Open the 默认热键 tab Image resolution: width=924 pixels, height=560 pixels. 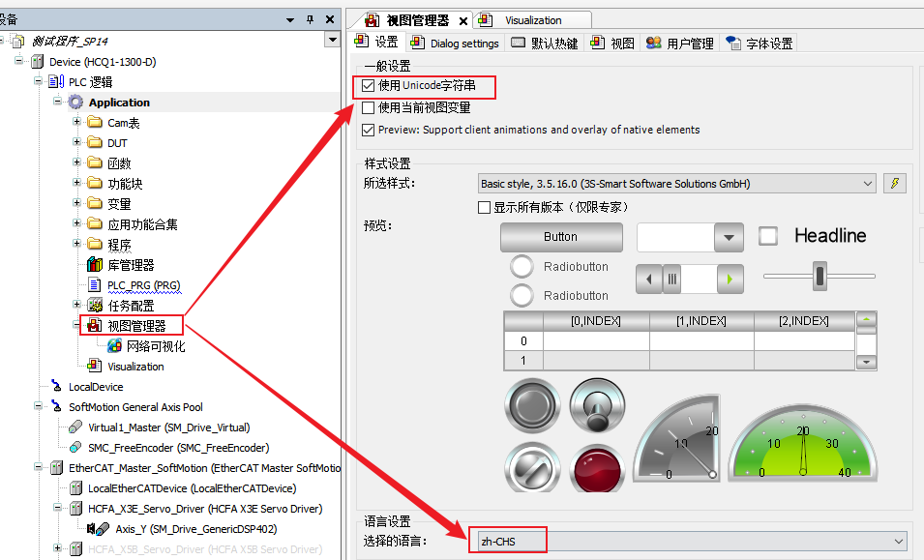tap(544, 43)
